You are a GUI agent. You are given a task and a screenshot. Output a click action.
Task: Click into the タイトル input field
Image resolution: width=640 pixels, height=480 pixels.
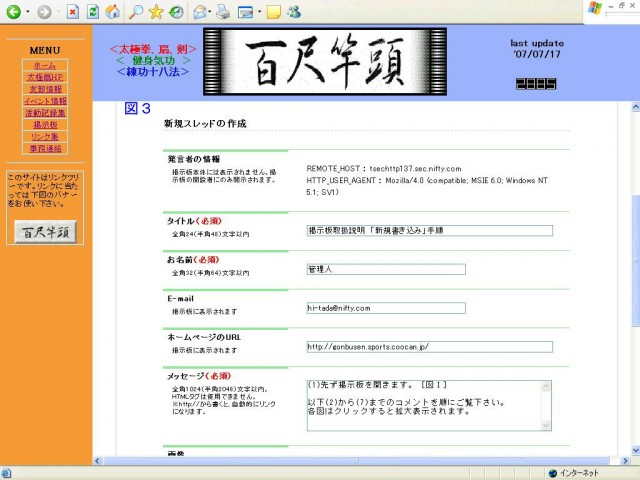429,230
